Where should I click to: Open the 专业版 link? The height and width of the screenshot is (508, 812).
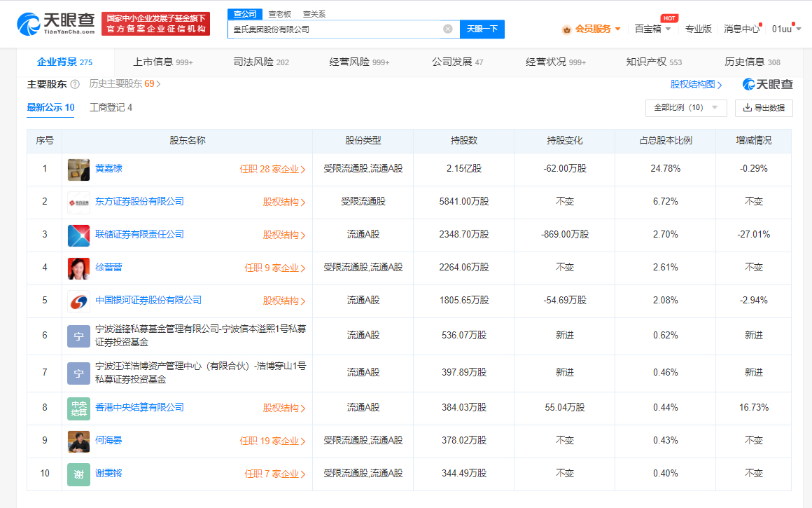click(x=698, y=29)
